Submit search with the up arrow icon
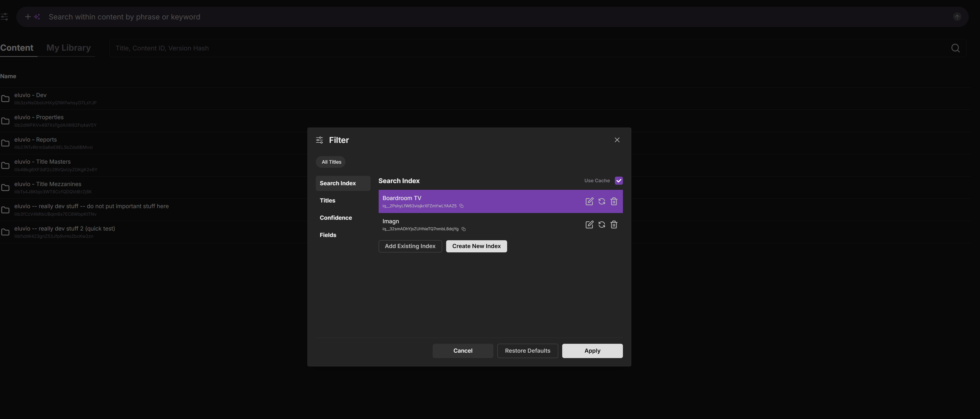 (x=957, y=17)
